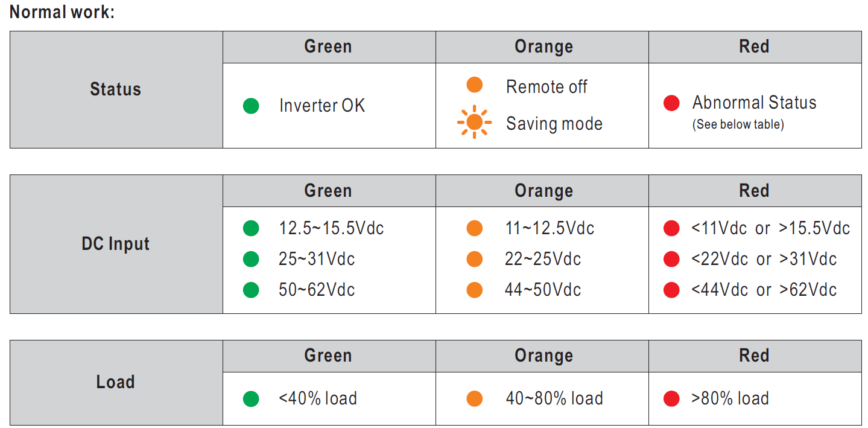
Task: Click the green dot beside 50~62Vdc
Action: click(251, 290)
